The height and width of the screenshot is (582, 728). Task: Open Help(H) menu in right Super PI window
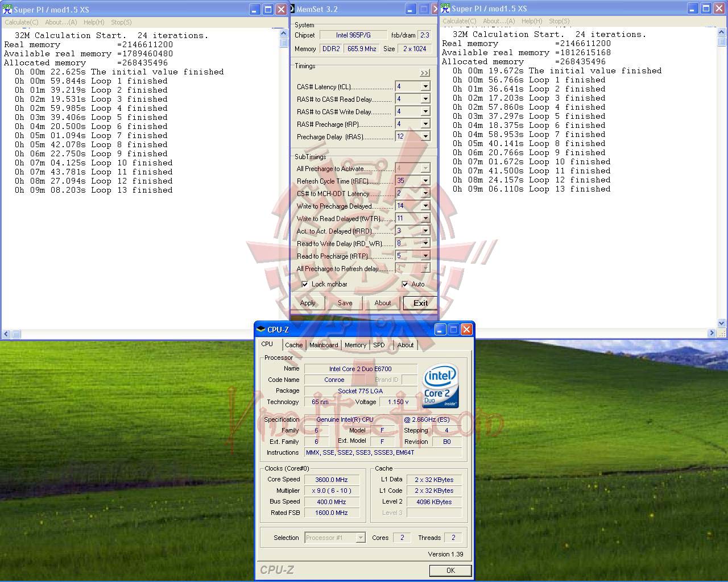point(532,21)
